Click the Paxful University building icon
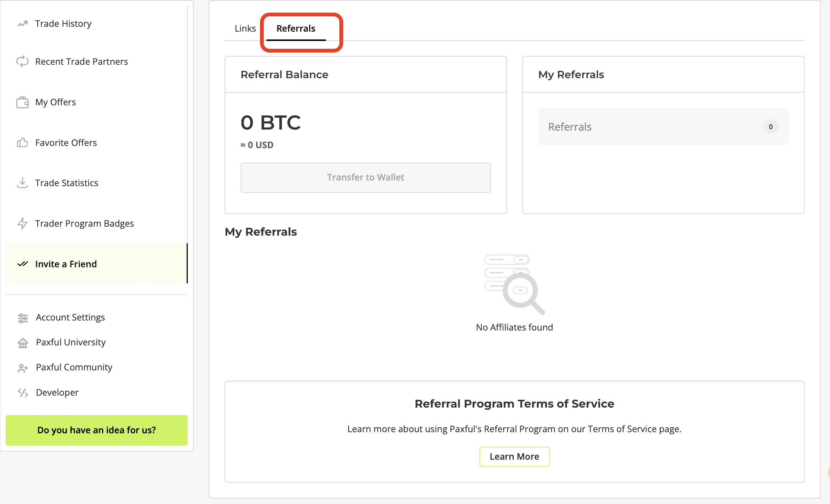 [x=23, y=343]
